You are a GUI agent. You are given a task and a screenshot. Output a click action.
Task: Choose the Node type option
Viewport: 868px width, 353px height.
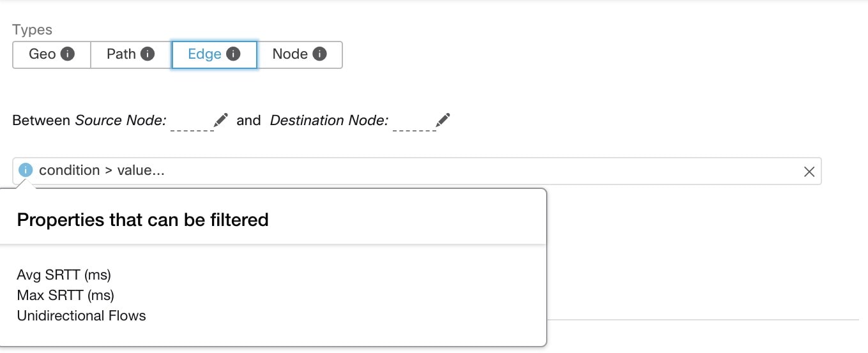[290, 54]
